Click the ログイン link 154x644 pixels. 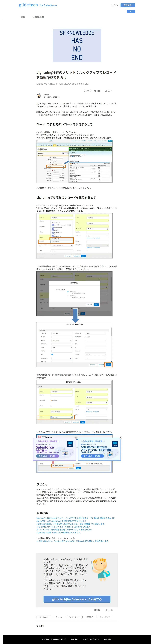pyautogui.click(x=115, y=5)
